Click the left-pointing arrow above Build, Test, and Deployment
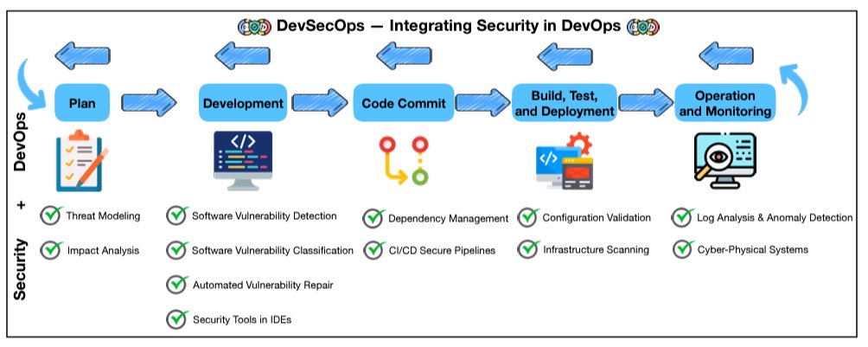Image resolution: width=868 pixels, height=347 pixels. point(565,56)
